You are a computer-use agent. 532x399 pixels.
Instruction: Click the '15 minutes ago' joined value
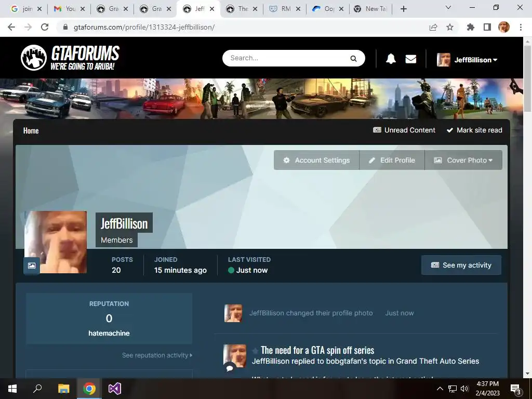(x=180, y=270)
